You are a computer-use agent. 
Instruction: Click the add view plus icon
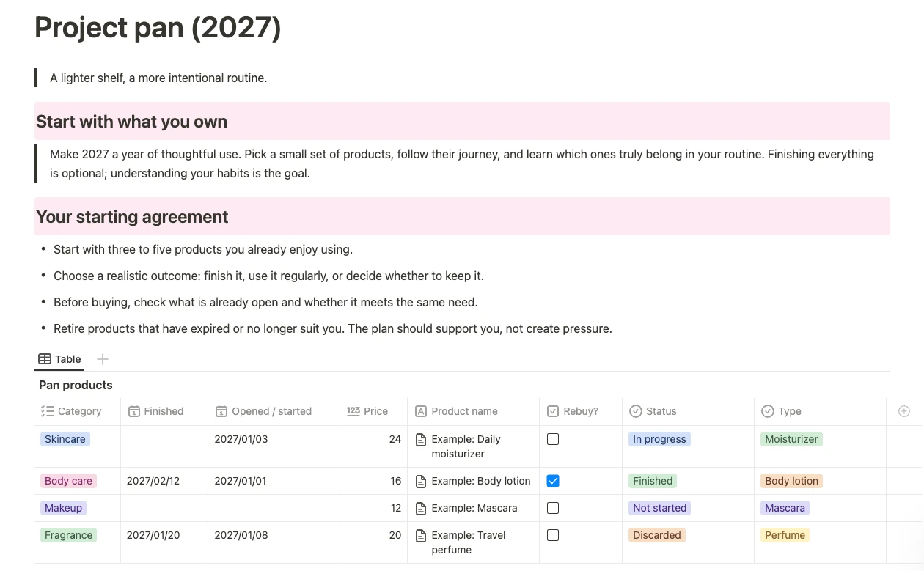pyautogui.click(x=103, y=359)
